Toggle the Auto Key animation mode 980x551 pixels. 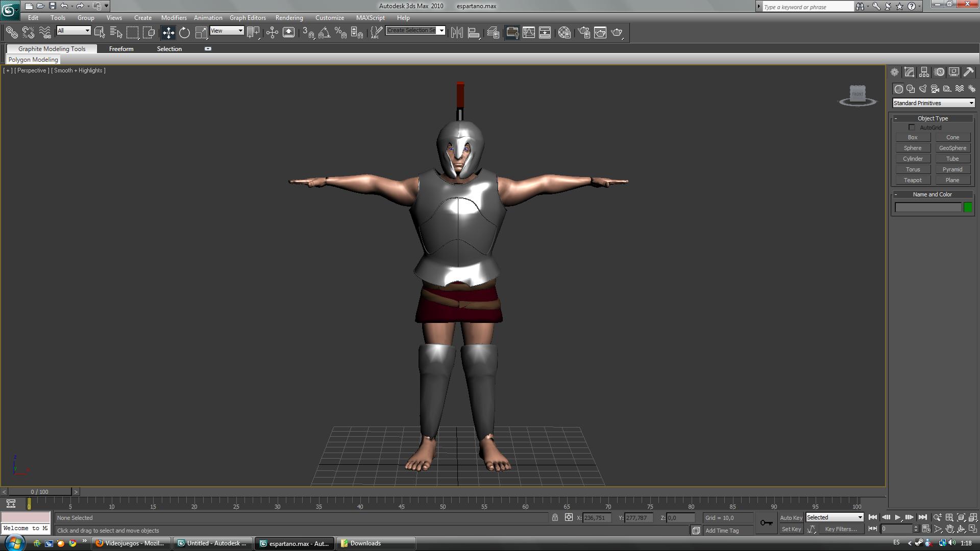(791, 517)
